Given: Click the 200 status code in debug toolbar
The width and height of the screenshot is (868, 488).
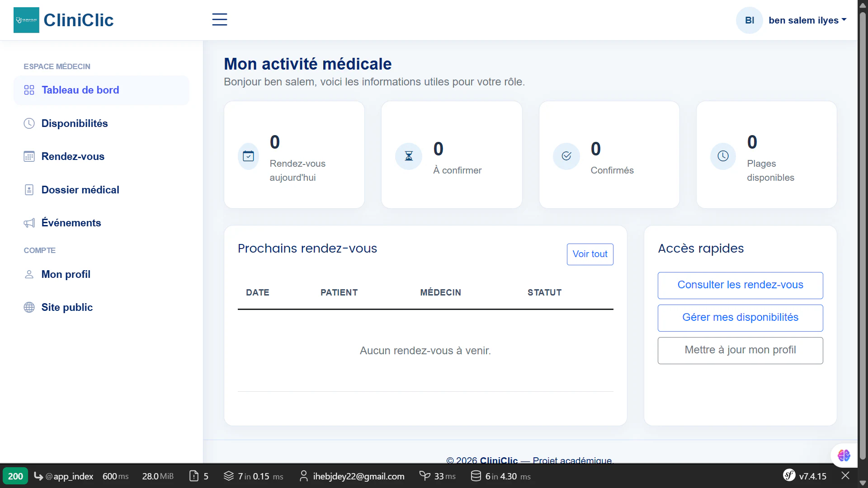Looking at the screenshot, I should click(15, 476).
